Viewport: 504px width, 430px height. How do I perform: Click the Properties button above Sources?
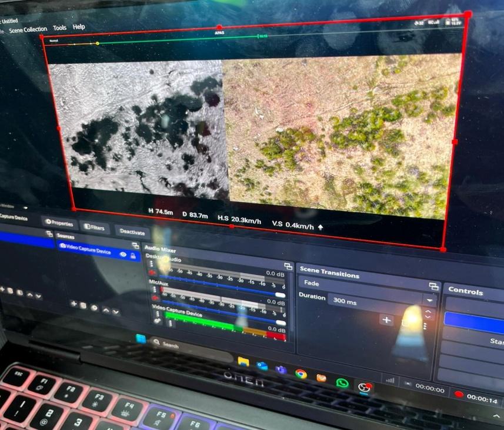point(59,223)
